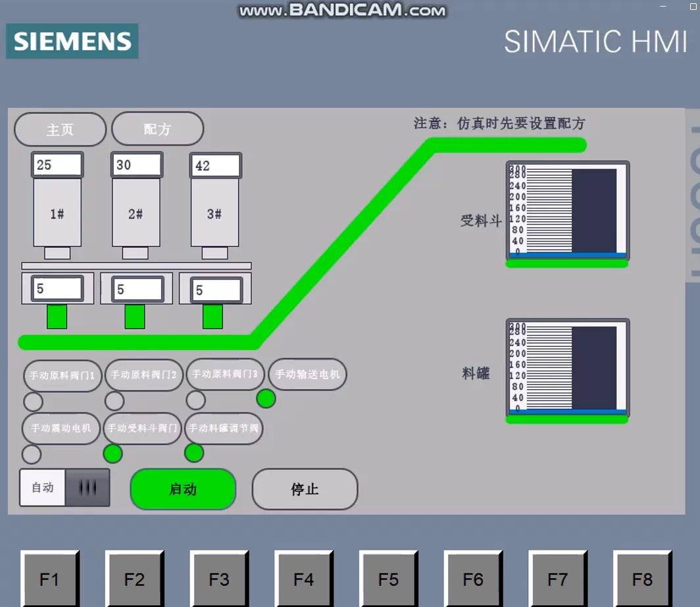Image resolution: width=700 pixels, height=607 pixels.
Task: Click the value 5 field under silo 1#
Action: point(57,288)
